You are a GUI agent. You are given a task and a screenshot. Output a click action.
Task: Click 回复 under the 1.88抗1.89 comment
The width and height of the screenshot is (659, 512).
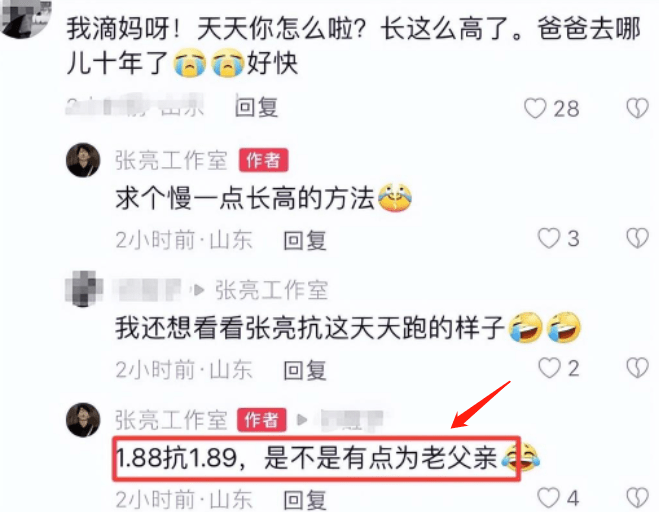305,500
